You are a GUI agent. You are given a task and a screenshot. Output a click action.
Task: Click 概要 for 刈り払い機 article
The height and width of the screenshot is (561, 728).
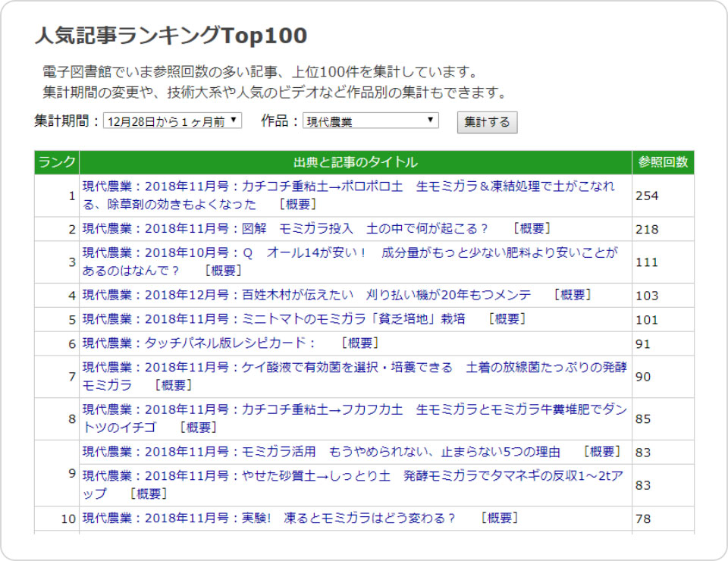(573, 295)
